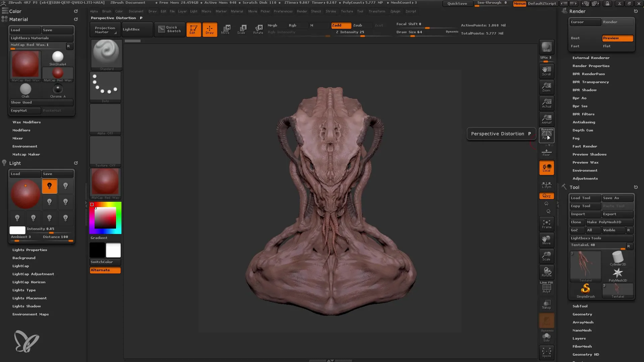The height and width of the screenshot is (362, 644).
Task: Expand the SubTool panel section
Action: click(580, 306)
